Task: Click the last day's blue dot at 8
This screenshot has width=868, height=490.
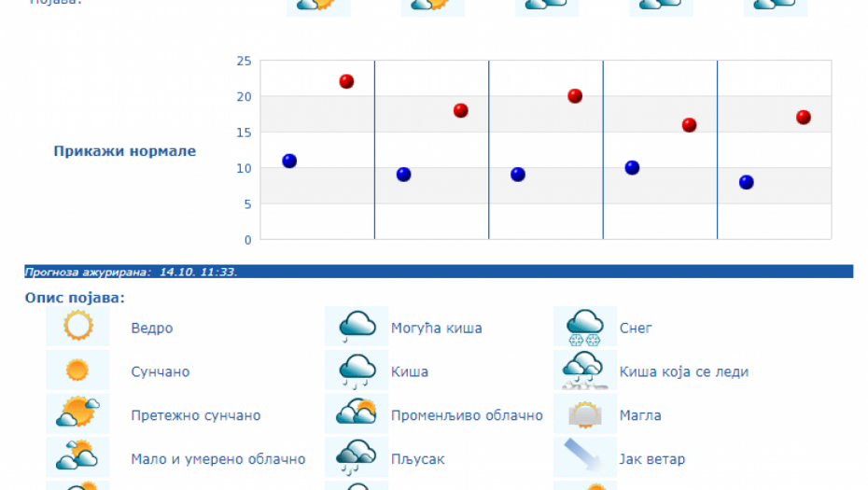Action: 747,182
